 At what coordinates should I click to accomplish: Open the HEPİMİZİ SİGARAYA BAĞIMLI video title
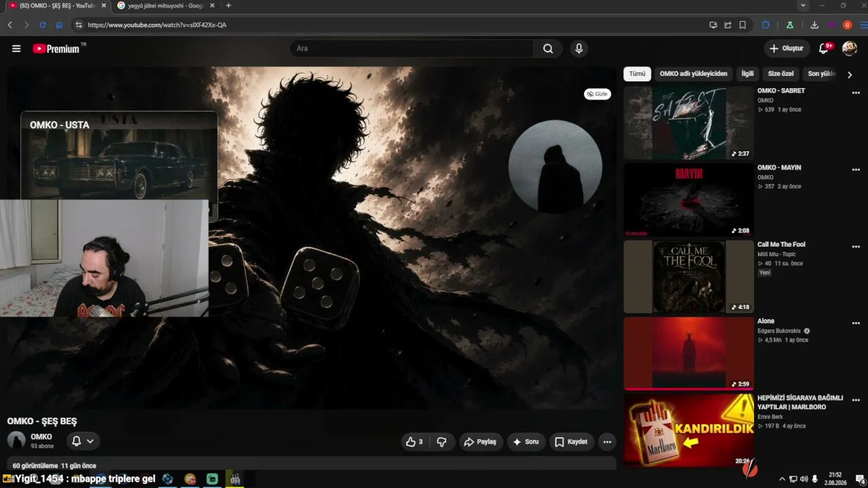coord(800,403)
